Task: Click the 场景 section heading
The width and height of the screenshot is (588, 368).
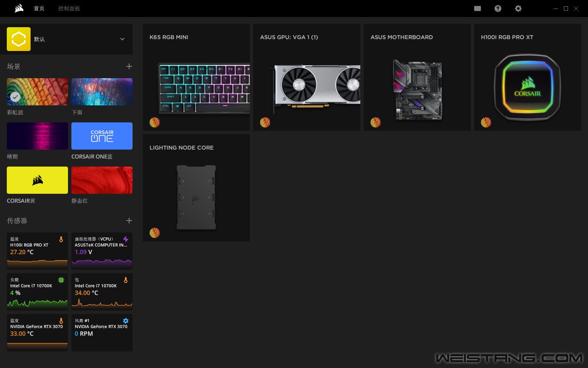Action: click(14, 66)
